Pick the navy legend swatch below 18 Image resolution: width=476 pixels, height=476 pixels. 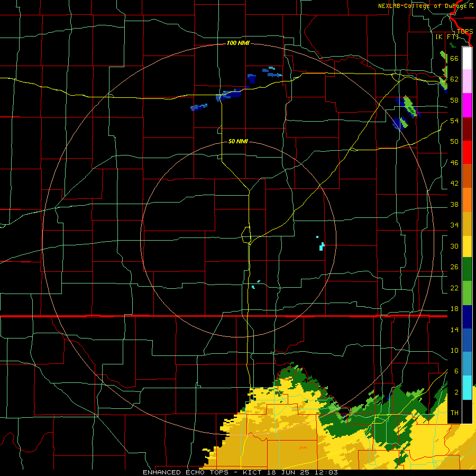tap(467, 317)
